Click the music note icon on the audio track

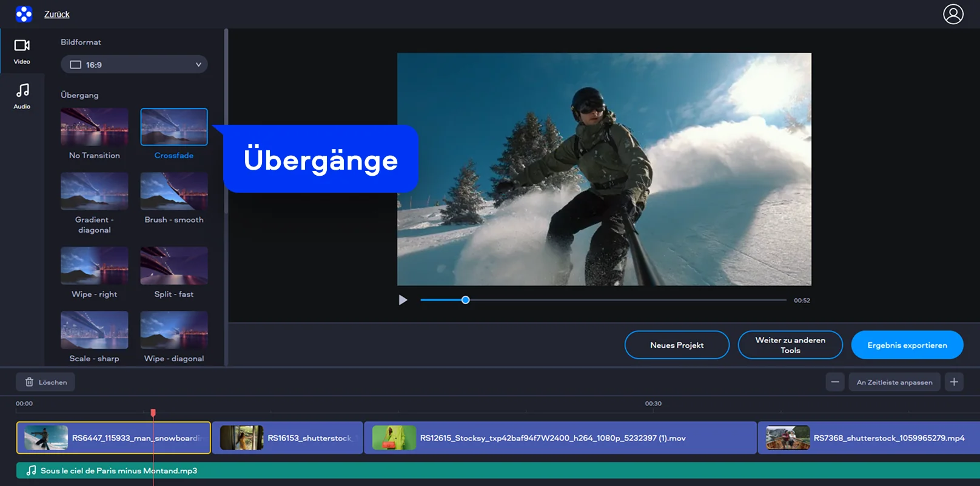pos(31,470)
